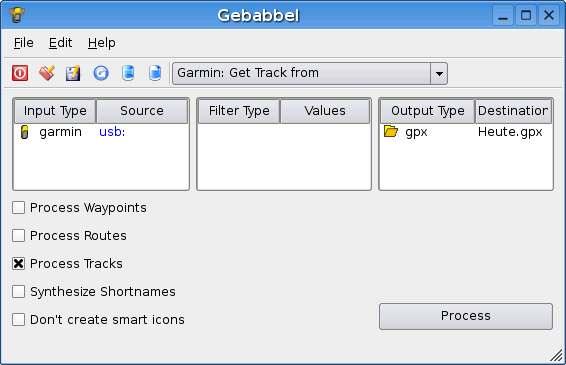Open the File menu

coord(24,43)
